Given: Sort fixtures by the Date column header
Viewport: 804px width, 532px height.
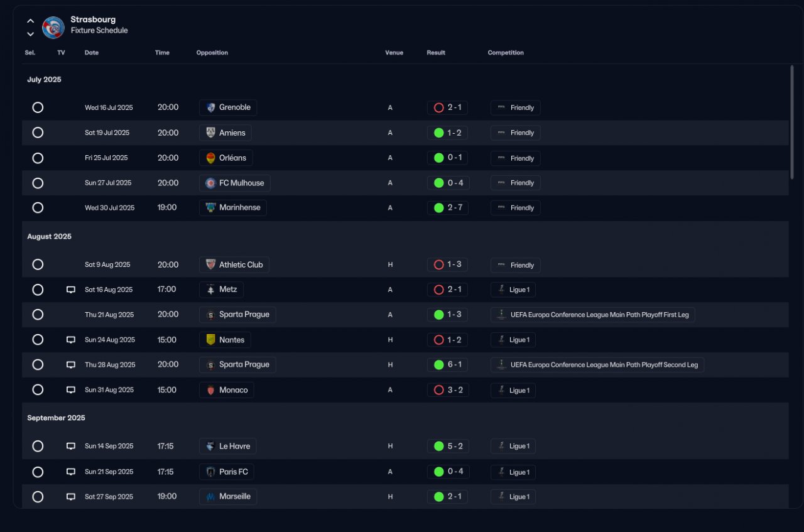Looking at the screenshot, I should pyautogui.click(x=92, y=53).
